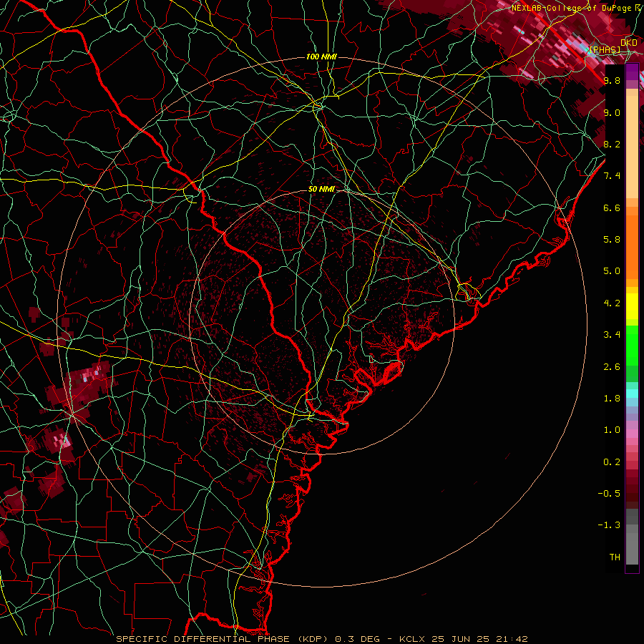Image resolution: width=644 pixels, height=644 pixels.
Task: Pick the 3.4 scale label
Action: pos(612,335)
